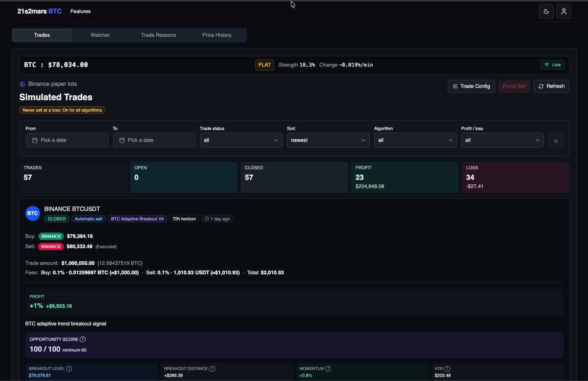Click Breakout Level info icon
Viewport: 588px width, 381px height.
(x=69, y=369)
